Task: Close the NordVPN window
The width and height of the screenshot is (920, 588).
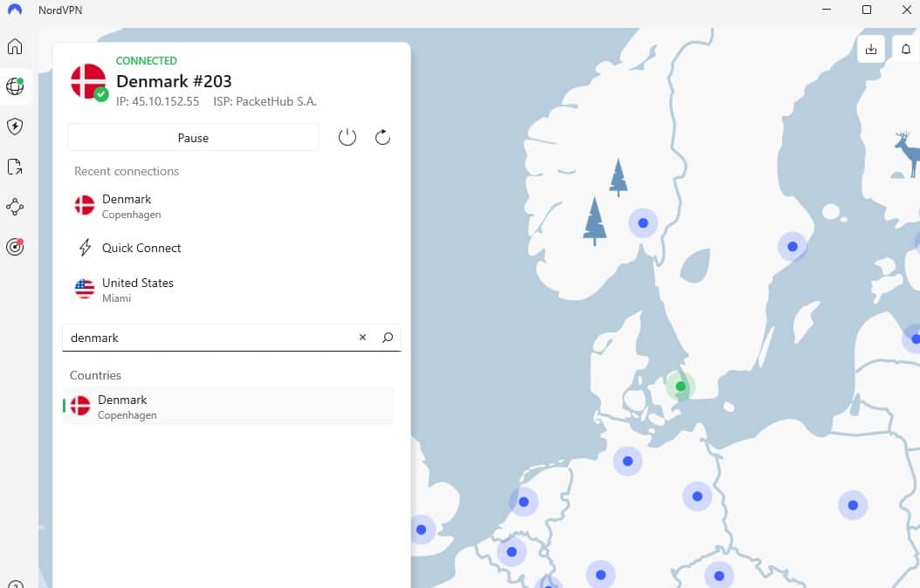Action: coord(906,10)
